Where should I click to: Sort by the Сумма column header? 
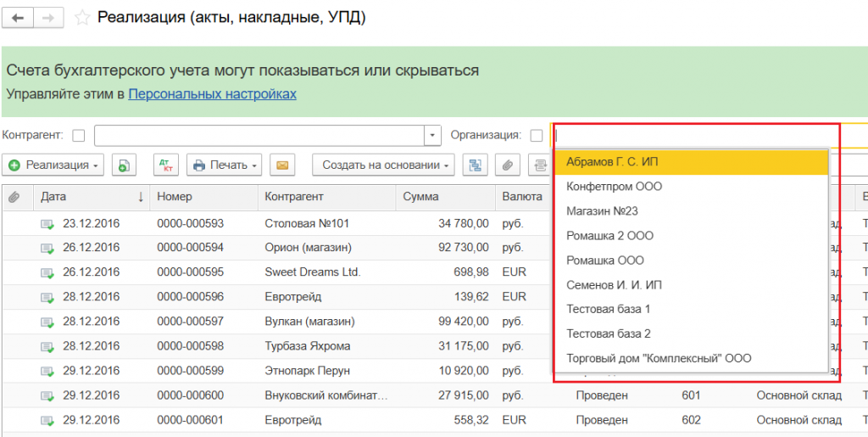point(446,197)
